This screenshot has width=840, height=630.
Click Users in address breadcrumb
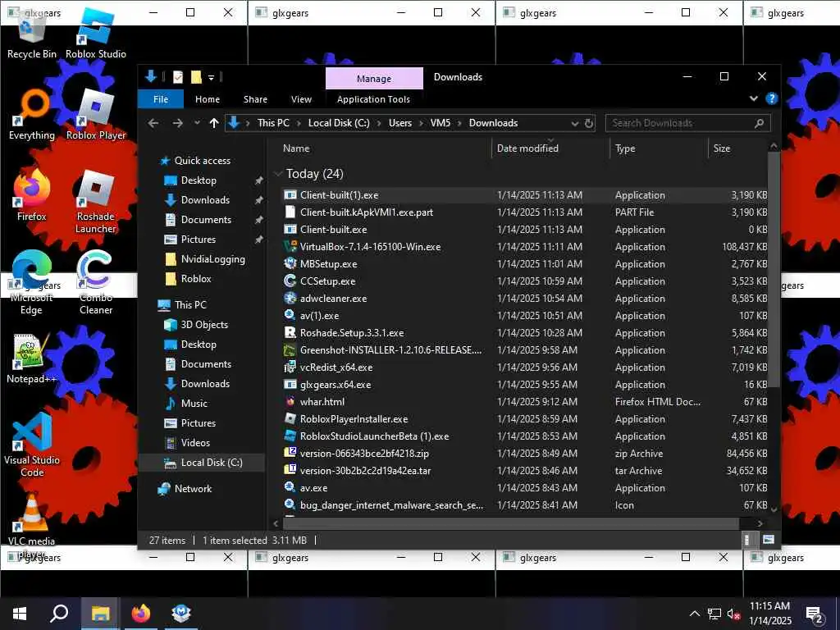[x=400, y=123]
